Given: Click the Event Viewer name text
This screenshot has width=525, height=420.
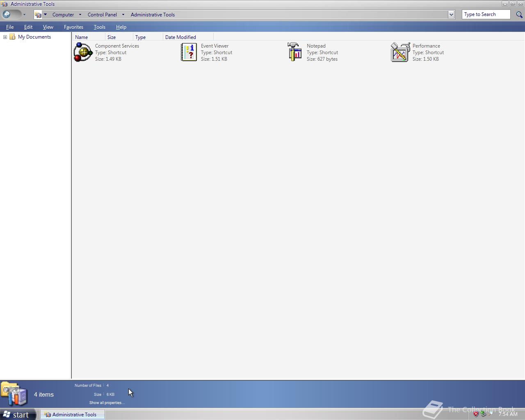Looking at the screenshot, I should pos(215,46).
